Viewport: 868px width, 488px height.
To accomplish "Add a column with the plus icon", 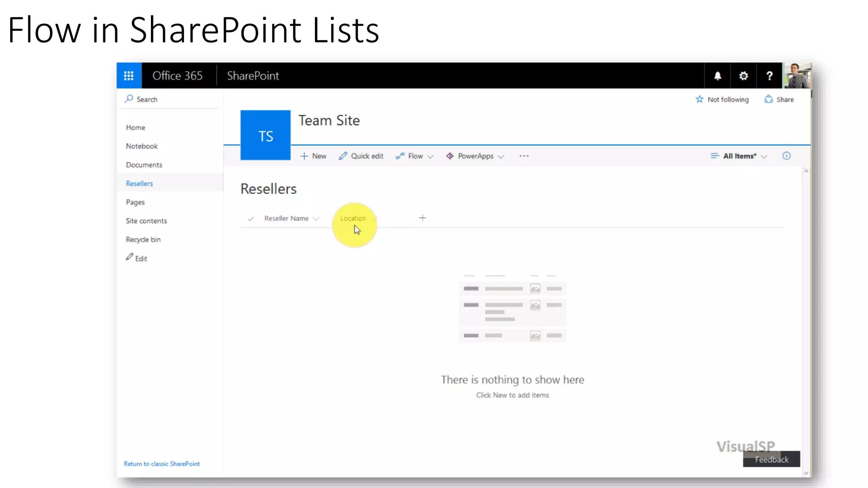I will coord(423,218).
